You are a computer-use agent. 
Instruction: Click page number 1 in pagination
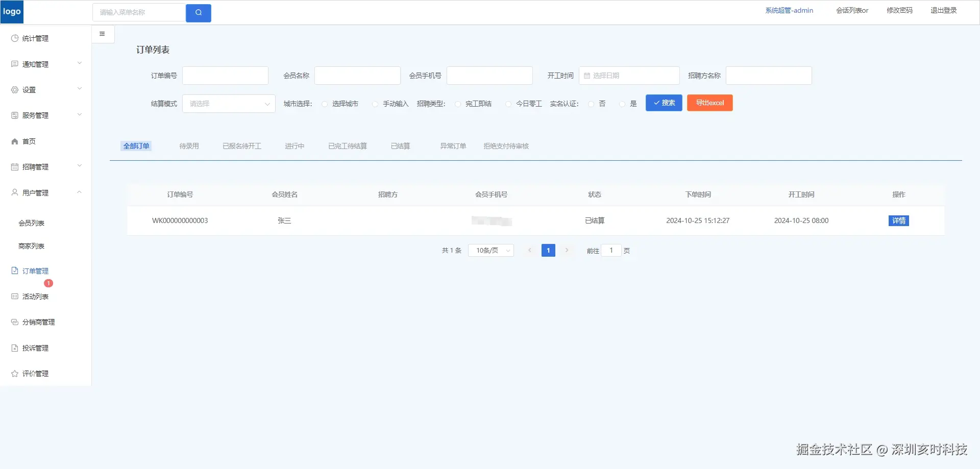coord(548,251)
